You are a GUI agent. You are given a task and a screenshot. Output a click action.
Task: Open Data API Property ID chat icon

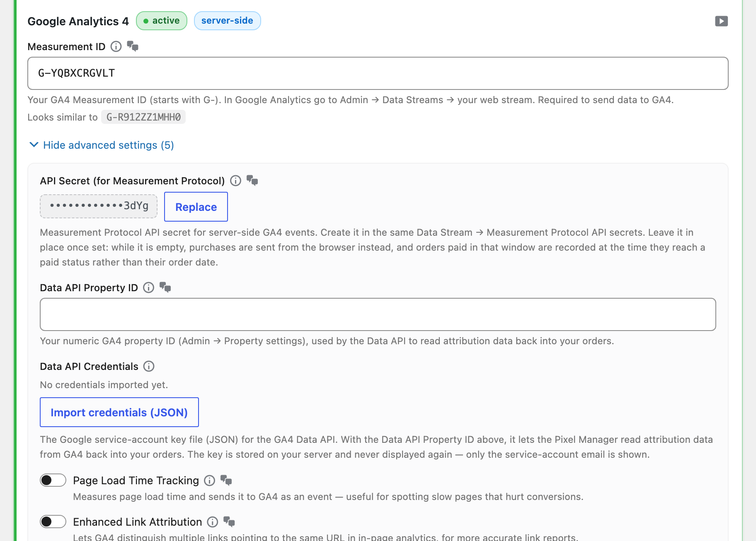coord(165,287)
